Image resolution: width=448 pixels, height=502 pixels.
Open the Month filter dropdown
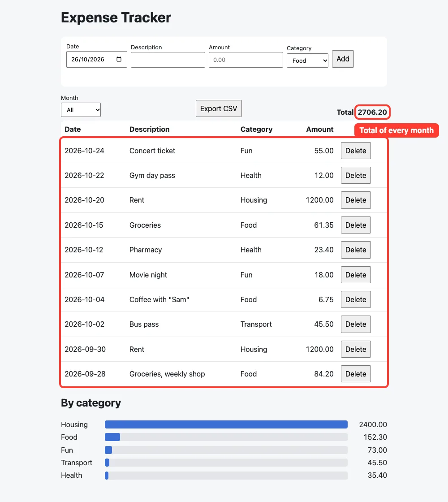(81, 110)
